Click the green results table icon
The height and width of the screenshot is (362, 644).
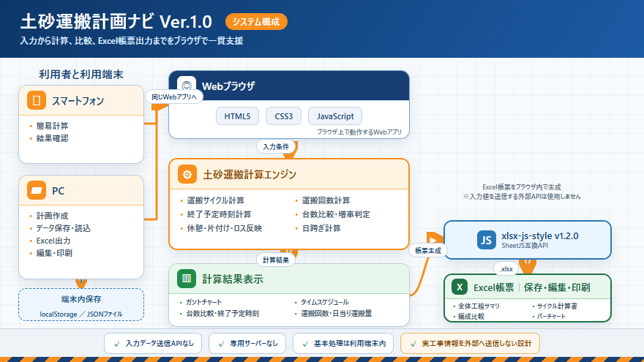point(187,279)
